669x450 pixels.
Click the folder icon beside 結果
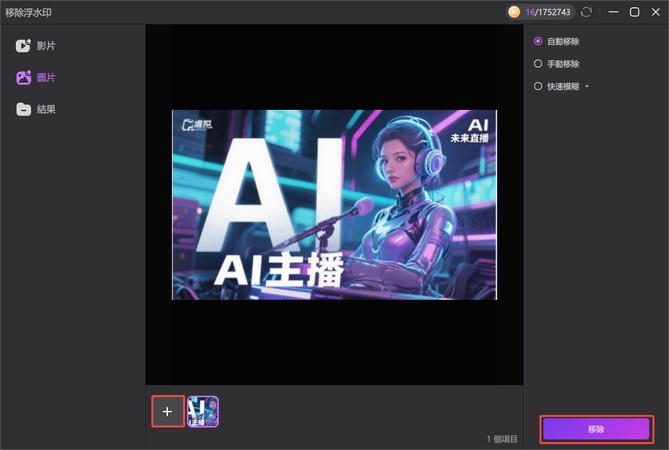click(x=23, y=109)
